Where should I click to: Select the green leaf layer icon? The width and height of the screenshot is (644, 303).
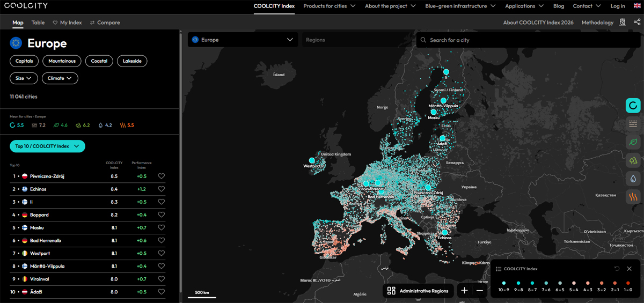tap(633, 142)
